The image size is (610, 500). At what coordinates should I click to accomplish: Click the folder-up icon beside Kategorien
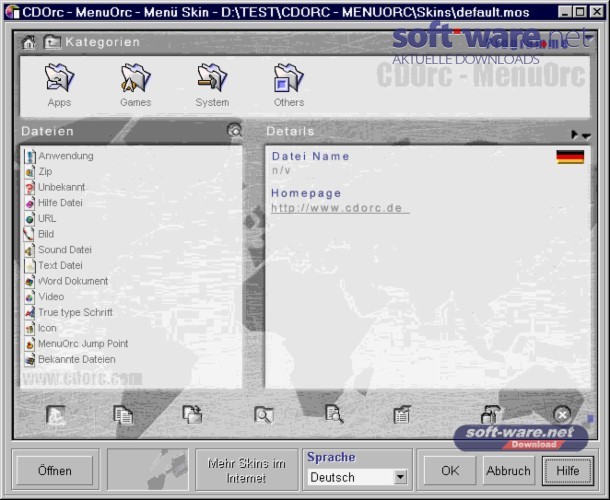pos(52,42)
